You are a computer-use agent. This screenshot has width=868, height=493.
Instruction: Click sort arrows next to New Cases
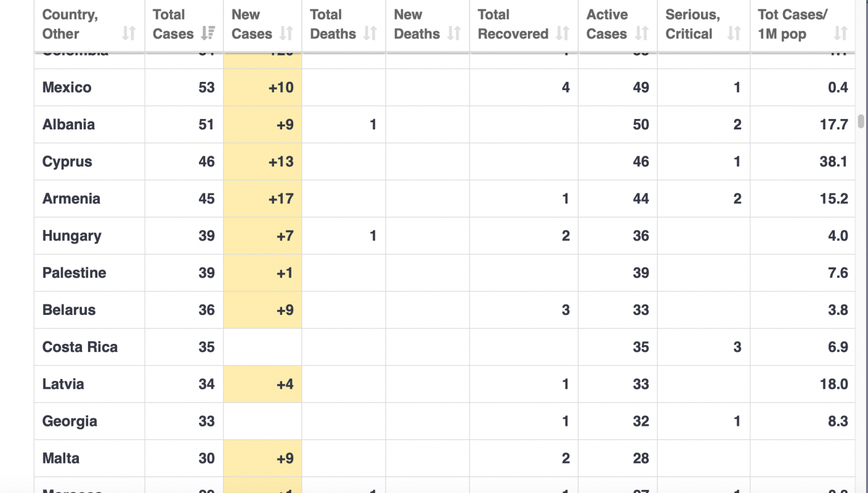[x=286, y=33]
